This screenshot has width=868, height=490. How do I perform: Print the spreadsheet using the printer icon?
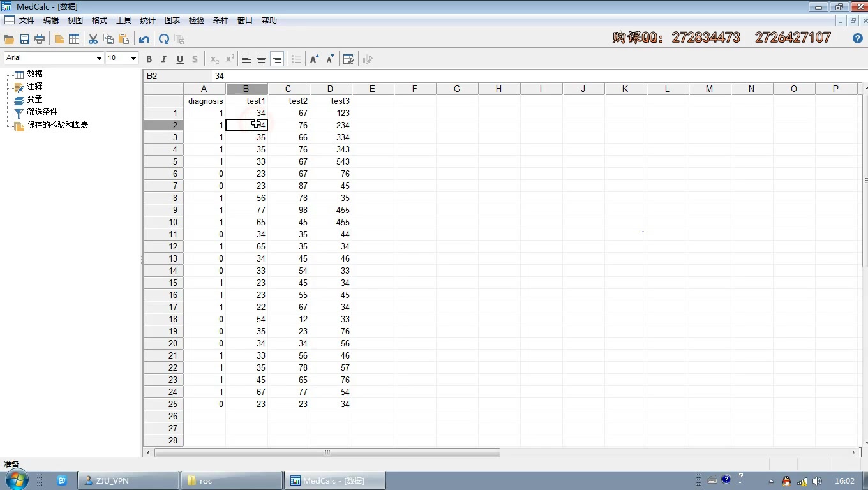coord(40,39)
